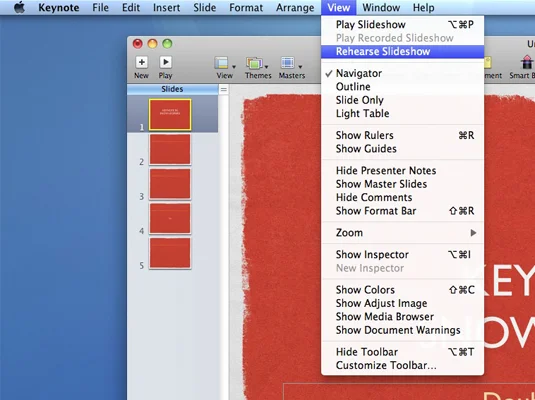Open the Slide menu
The image size is (535, 400).
[x=205, y=8]
